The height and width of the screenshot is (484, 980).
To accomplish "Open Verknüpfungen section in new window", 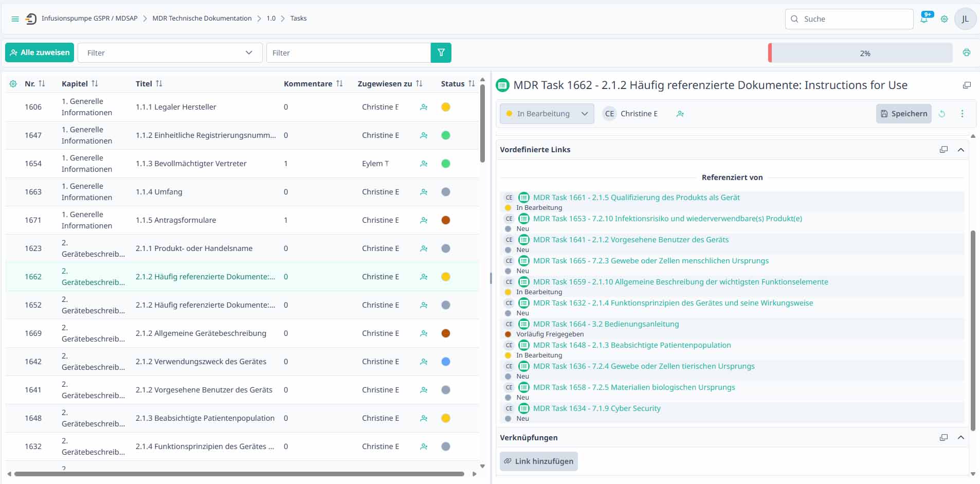I will 943,438.
